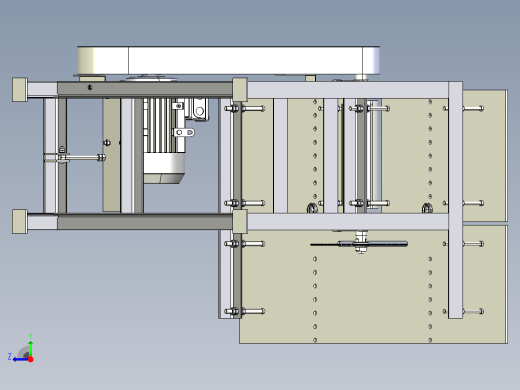Click the green Y axis arrow of triad
Screen dimensions: 520x390
coord(30,348)
